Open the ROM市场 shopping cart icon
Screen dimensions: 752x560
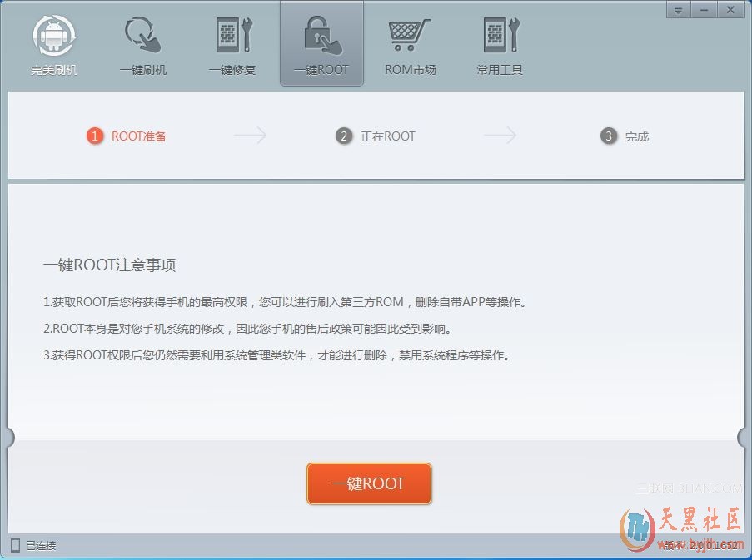pyautogui.click(x=410, y=36)
